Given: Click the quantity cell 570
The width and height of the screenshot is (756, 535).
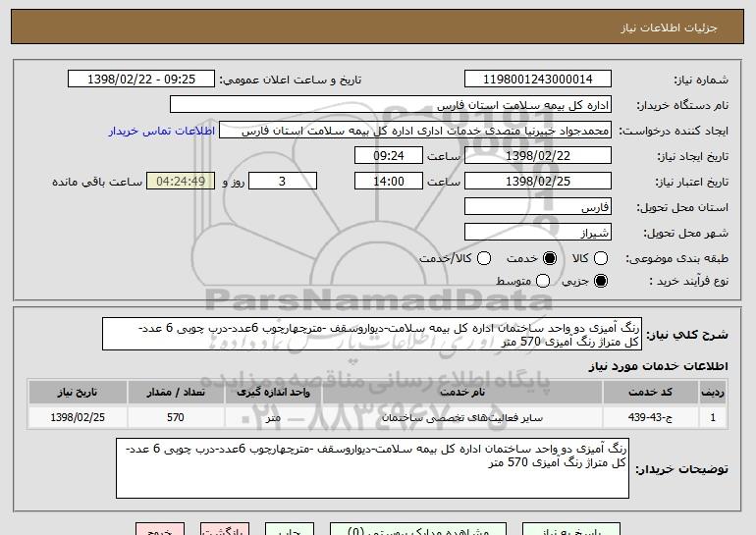Looking at the screenshot, I should pos(176,417).
